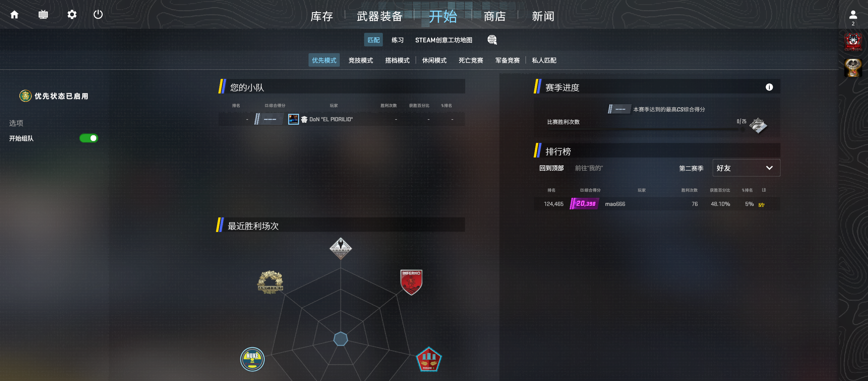The image size is (868, 381).
Task: Open the 武器装备 menu
Action: pyautogui.click(x=379, y=16)
